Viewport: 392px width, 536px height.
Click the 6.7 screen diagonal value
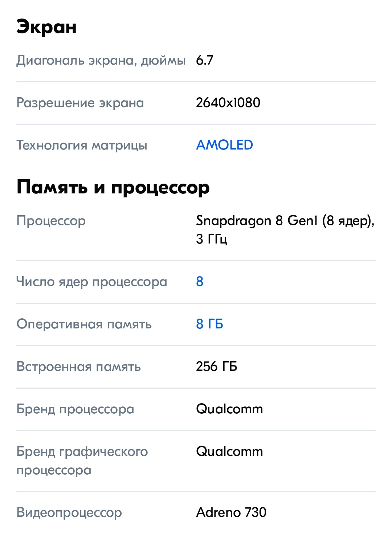coord(205,60)
